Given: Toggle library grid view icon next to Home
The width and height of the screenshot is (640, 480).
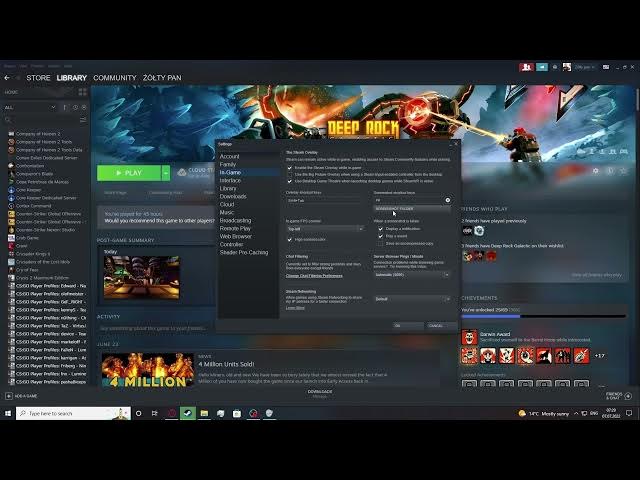Looking at the screenshot, I should (82, 92).
